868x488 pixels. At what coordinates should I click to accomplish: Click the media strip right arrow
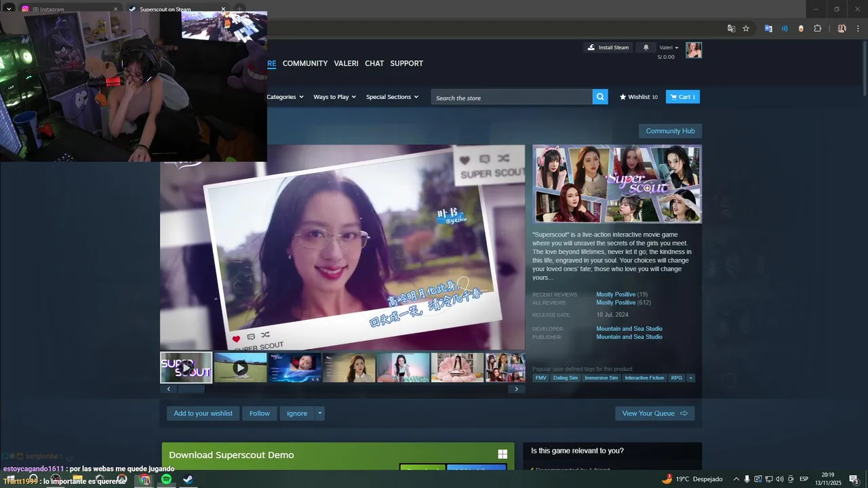(x=516, y=389)
